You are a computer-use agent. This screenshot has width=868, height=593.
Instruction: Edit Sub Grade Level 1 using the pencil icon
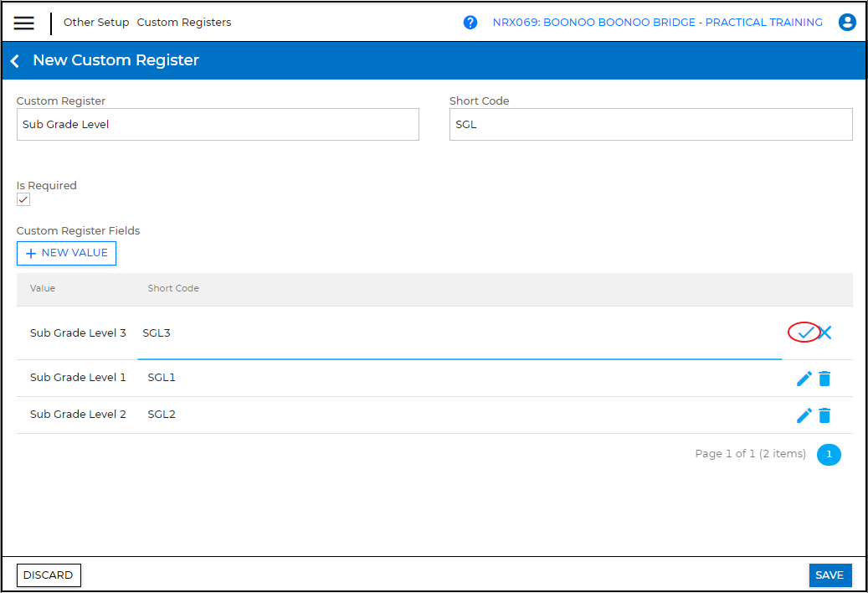point(804,378)
